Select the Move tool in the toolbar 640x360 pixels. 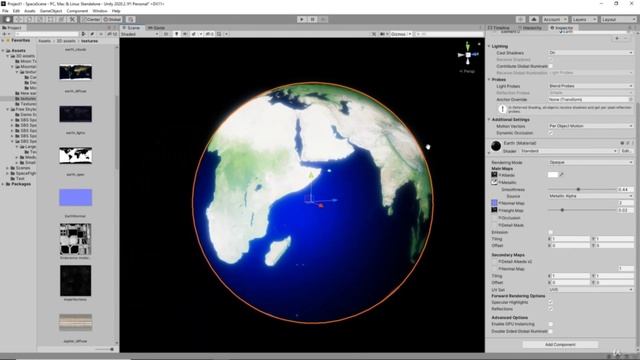[x=18, y=19]
